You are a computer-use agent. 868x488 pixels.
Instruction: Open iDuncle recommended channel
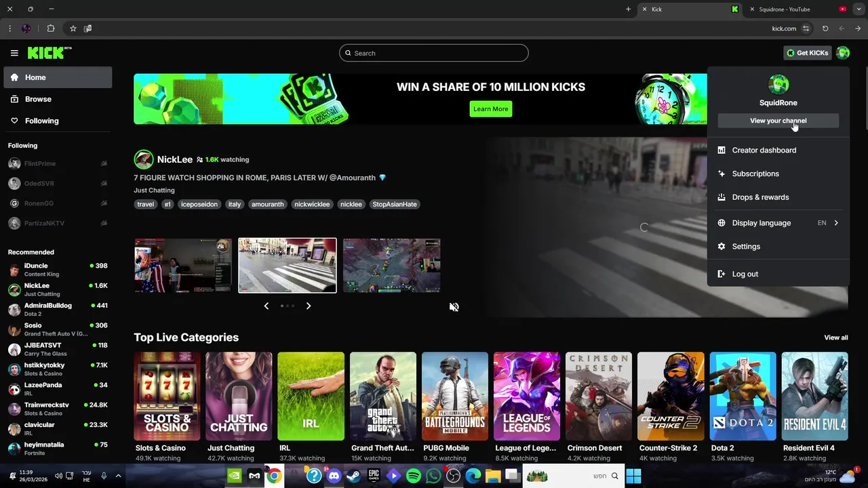(58, 270)
